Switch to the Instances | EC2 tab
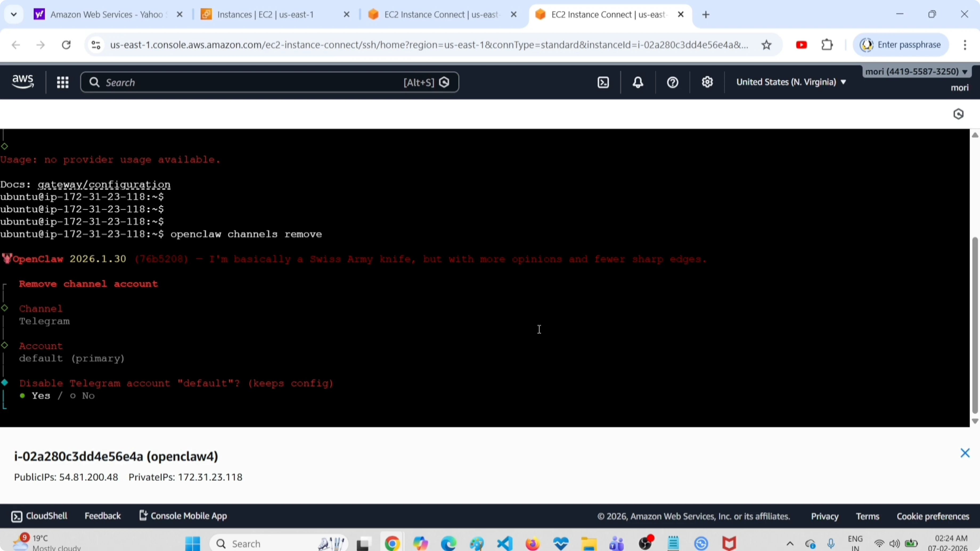 click(x=266, y=15)
